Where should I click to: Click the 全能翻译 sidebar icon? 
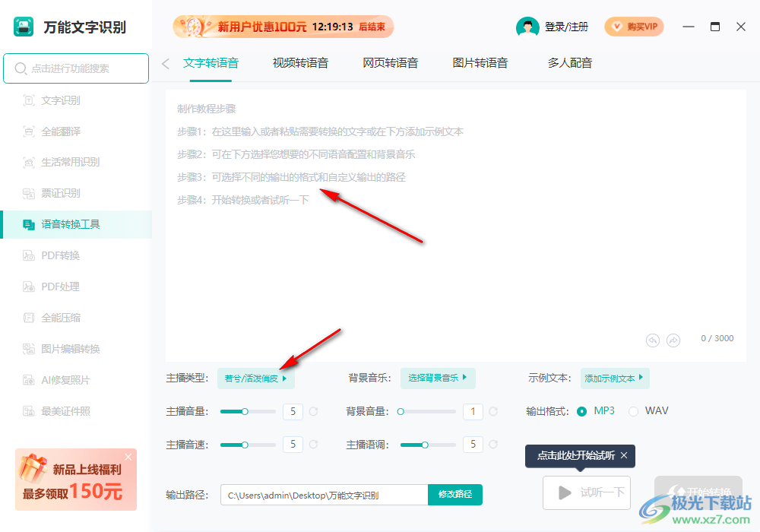[29, 131]
